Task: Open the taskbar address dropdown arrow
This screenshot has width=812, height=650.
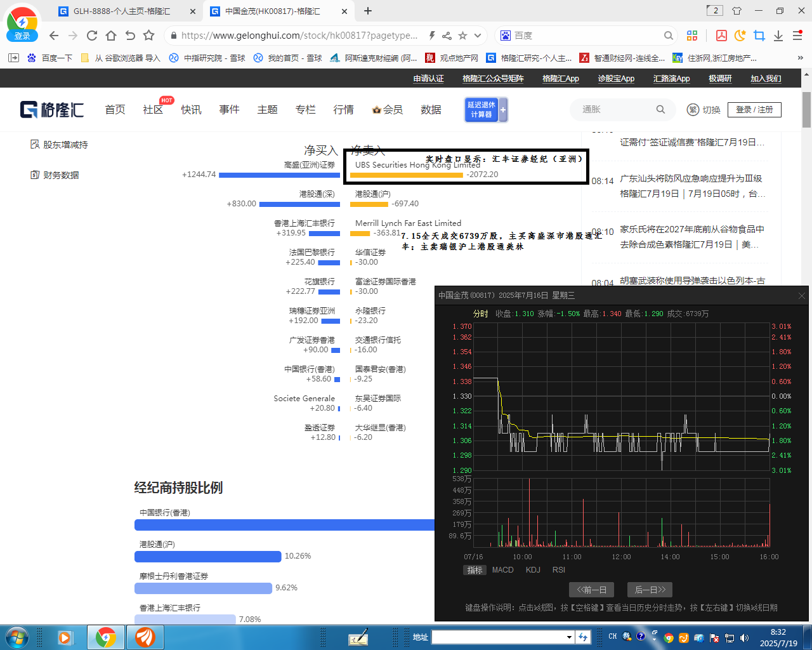Action: (x=569, y=637)
